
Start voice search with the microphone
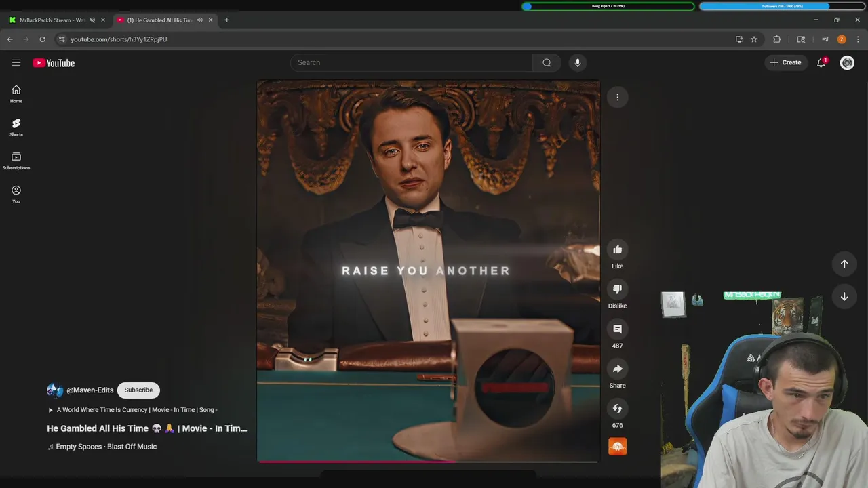pos(578,62)
